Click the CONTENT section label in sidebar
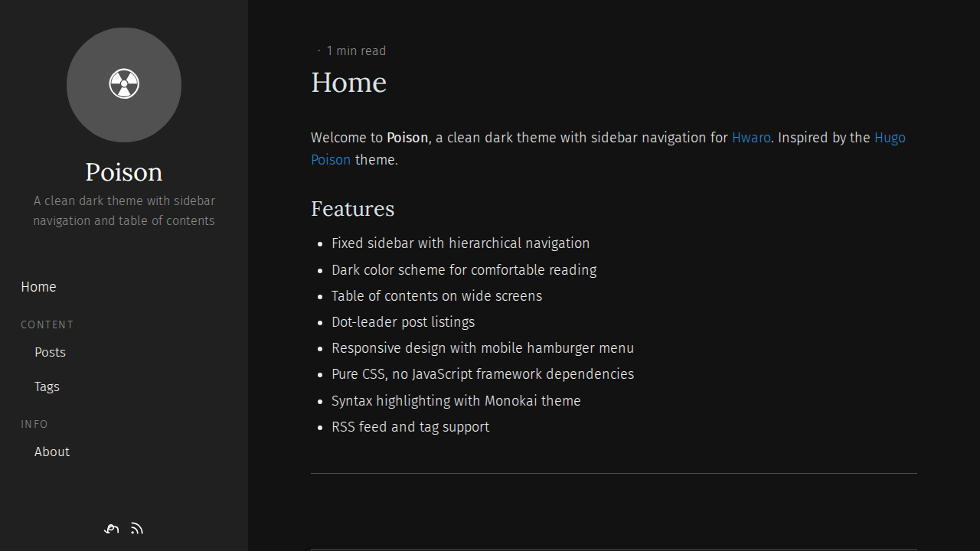This screenshot has width=980, height=551. coord(47,325)
